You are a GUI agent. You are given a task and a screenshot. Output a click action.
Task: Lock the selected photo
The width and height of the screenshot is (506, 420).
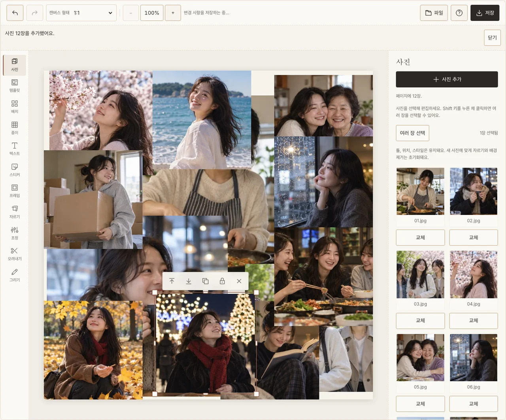coord(222,281)
